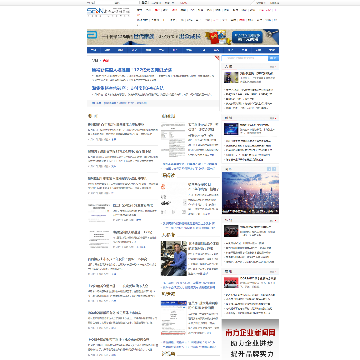Open the wide banner advertisement below the header

(x=183, y=37)
